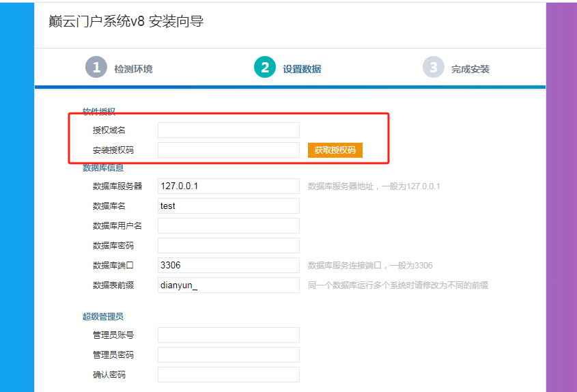Click the 数据表前缀 field with dianyun_
The width and height of the screenshot is (577, 392).
(x=228, y=285)
